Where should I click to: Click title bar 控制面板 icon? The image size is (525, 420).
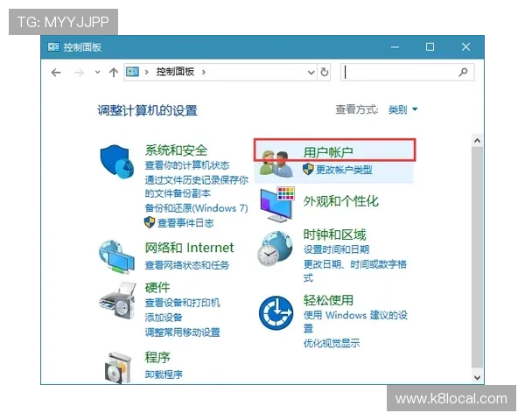click(x=53, y=47)
